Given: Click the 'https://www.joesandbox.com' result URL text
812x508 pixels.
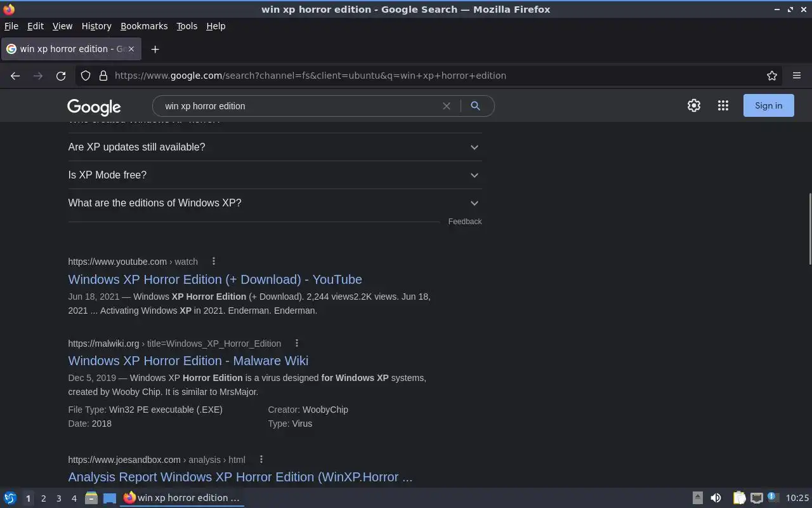Looking at the screenshot, I should coord(124,459).
